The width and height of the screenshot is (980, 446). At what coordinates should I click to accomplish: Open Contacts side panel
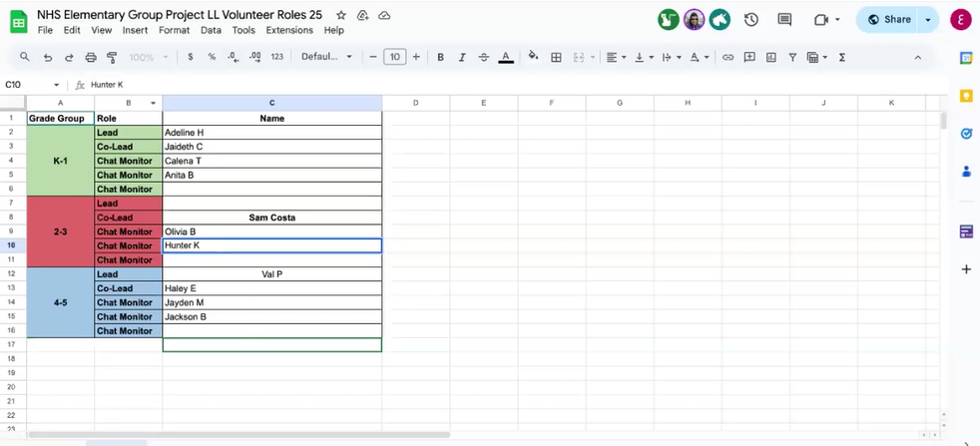coord(966,172)
